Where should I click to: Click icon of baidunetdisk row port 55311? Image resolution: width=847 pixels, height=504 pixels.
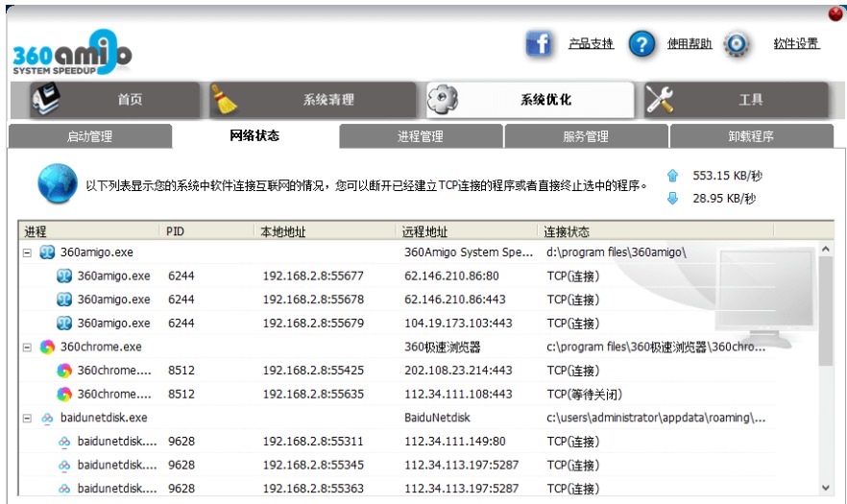[64, 442]
